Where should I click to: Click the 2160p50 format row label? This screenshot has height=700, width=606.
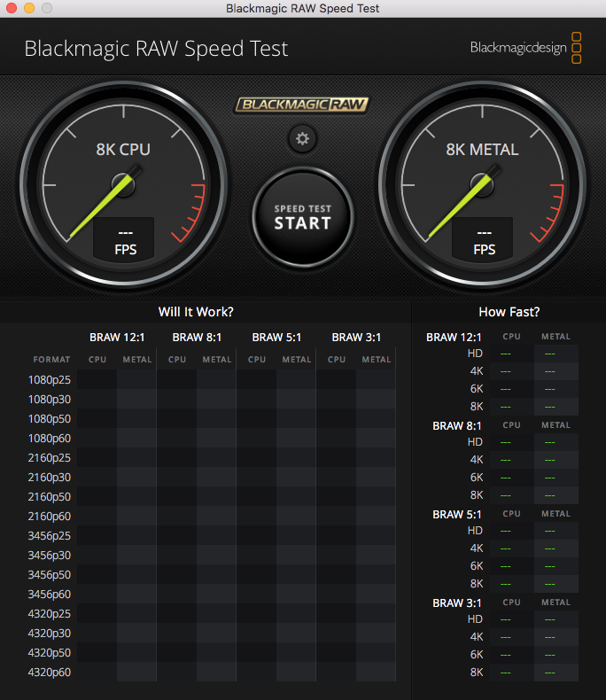[x=50, y=497]
